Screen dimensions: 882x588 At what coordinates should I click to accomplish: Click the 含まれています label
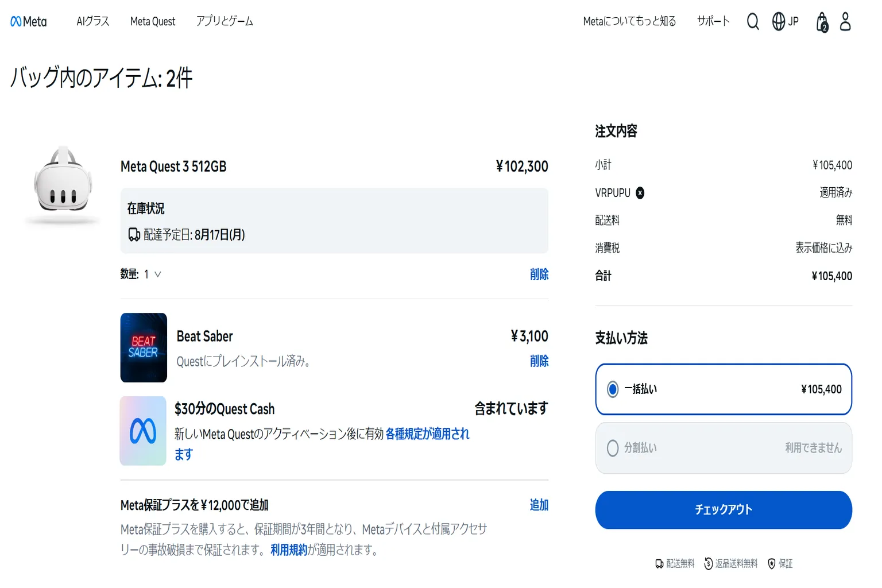511,409
